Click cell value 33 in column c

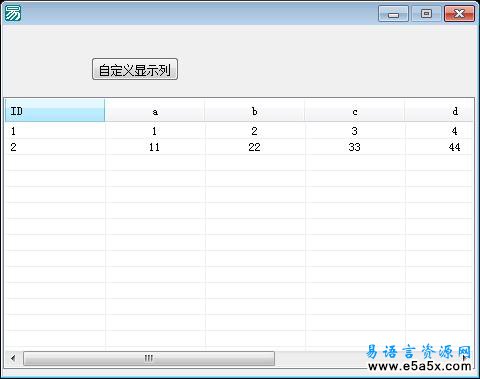(x=354, y=147)
